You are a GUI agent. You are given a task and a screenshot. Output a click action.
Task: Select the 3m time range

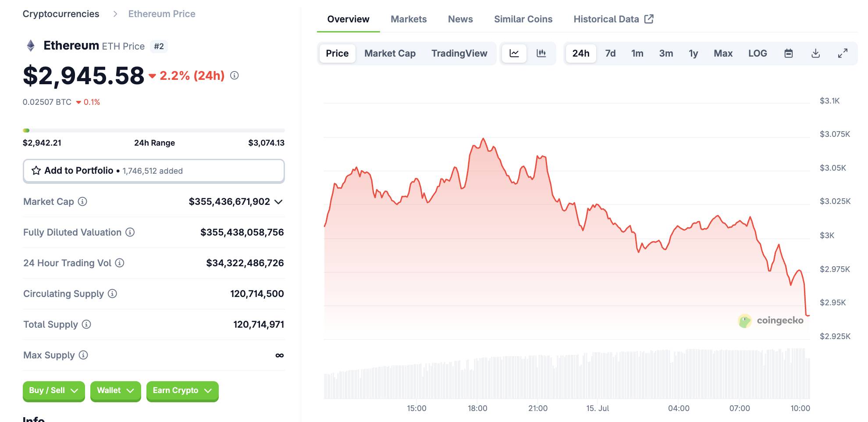666,54
